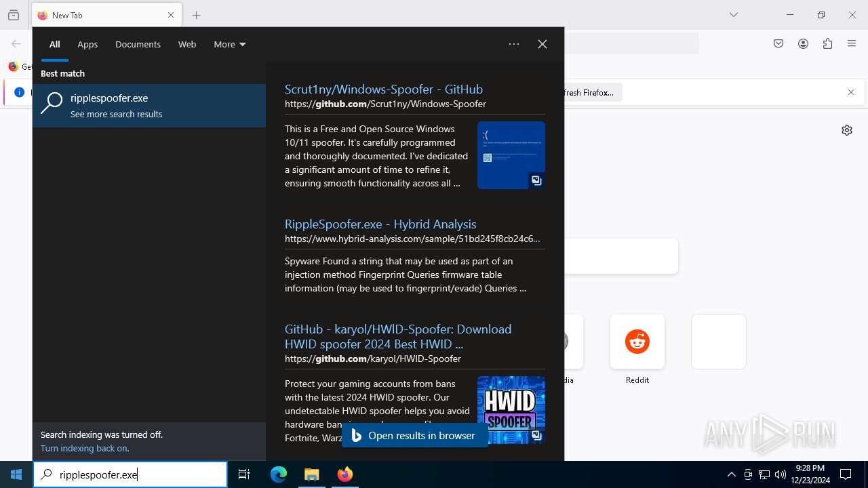This screenshot has width=868, height=488.
Task: Open the notification center icon
Action: (x=846, y=474)
